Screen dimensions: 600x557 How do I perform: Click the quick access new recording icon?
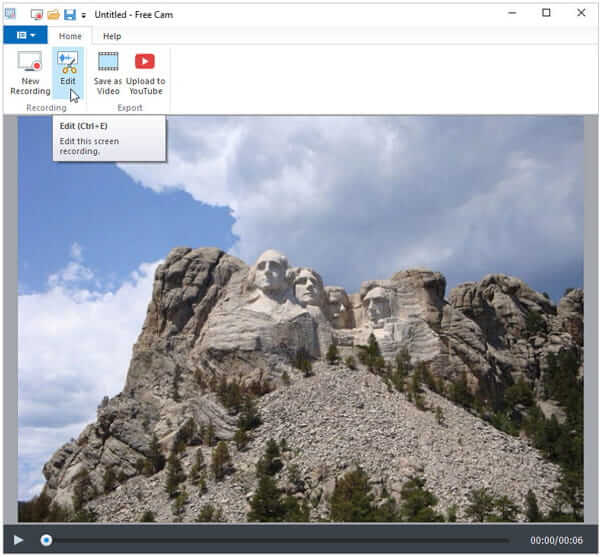click(37, 14)
